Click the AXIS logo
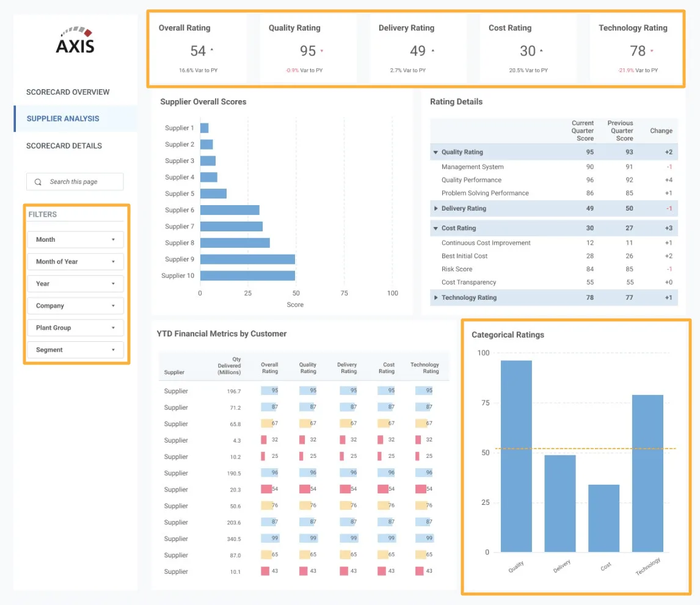The width and height of the screenshot is (700, 605). 75,40
